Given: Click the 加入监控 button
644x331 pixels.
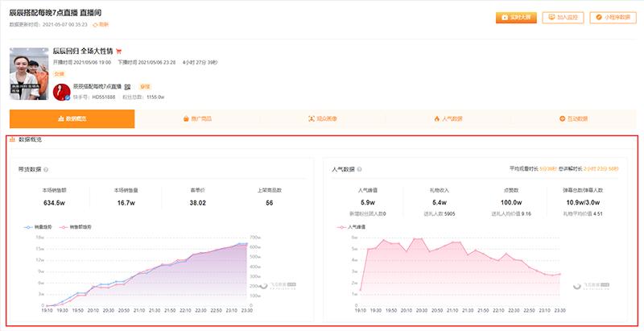Looking at the screenshot, I should point(564,17).
